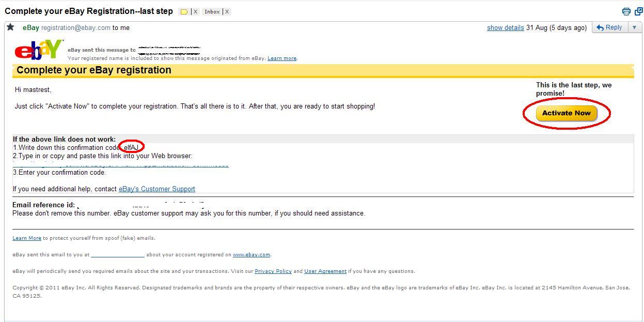The image size is (644, 322).
Task: Click the Activate Now button
Action: pyautogui.click(x=567, y=113)
